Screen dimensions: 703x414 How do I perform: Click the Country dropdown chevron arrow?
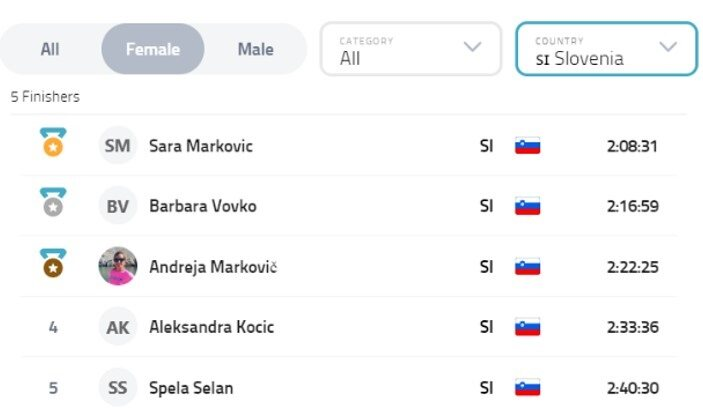coord(668,47)
